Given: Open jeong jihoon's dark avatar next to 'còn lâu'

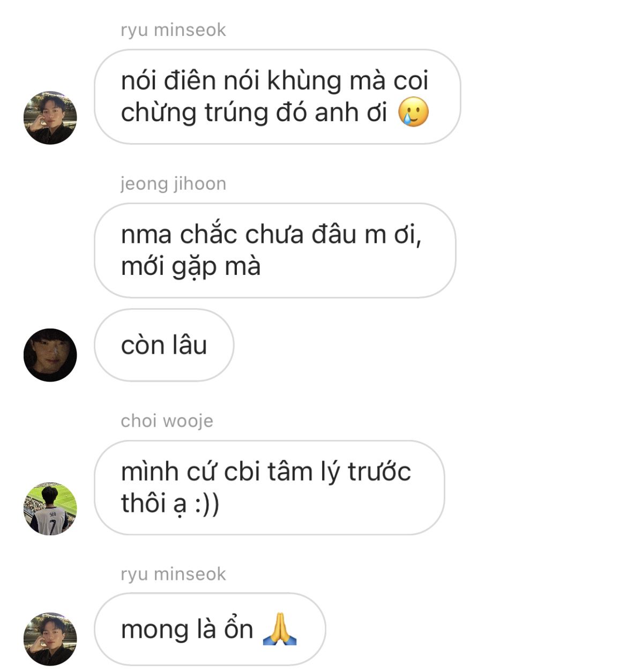Looking at the screenshot, I should tap(50, 355).
